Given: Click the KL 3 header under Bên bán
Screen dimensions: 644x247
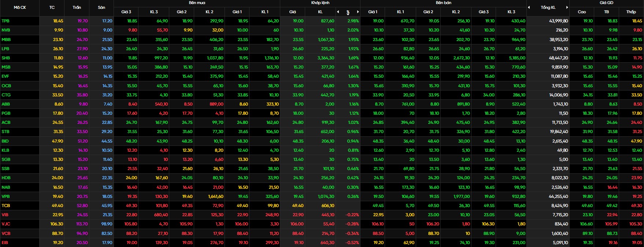Looking at the screenshot, I should point(511,12).
